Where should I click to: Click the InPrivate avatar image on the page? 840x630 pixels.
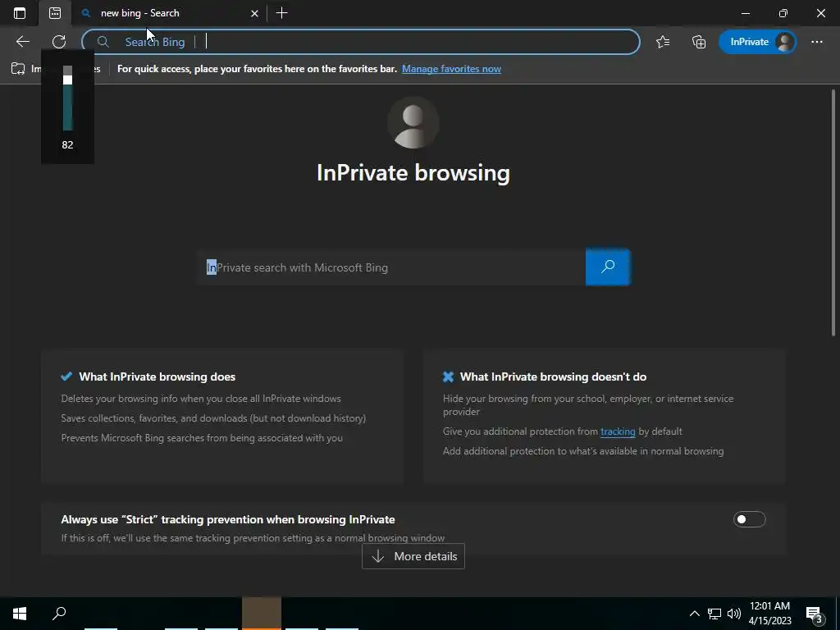[x=413, y=123]
